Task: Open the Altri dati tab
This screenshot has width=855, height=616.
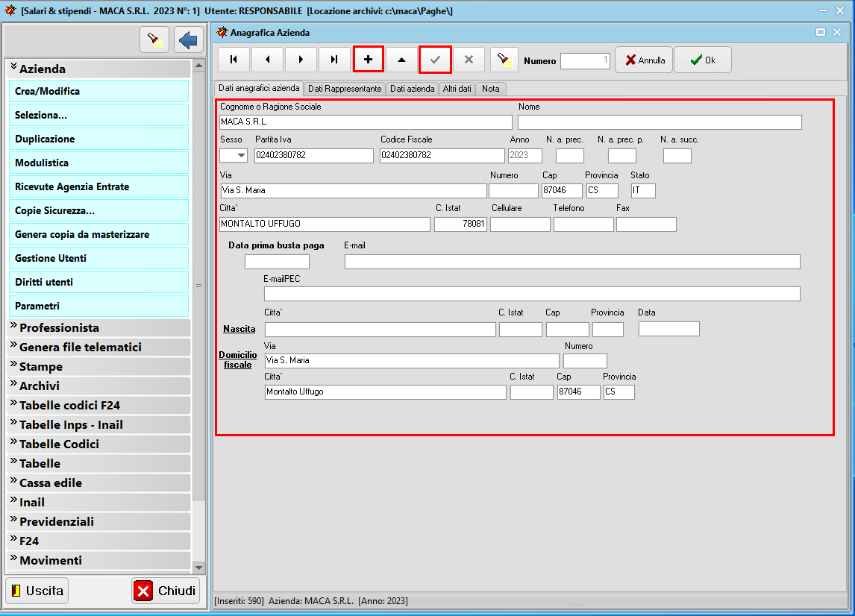Action: click(x=457, y=89)
